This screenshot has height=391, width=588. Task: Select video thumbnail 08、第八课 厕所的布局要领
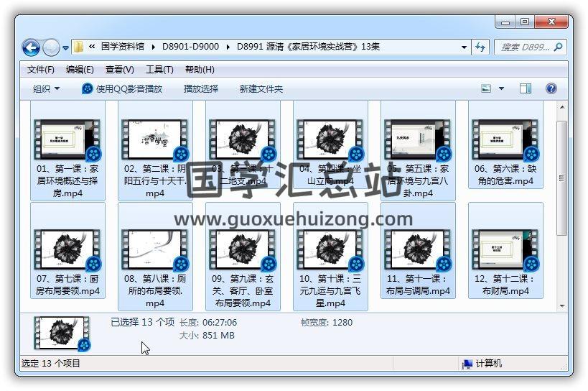(x=155, y=249)
